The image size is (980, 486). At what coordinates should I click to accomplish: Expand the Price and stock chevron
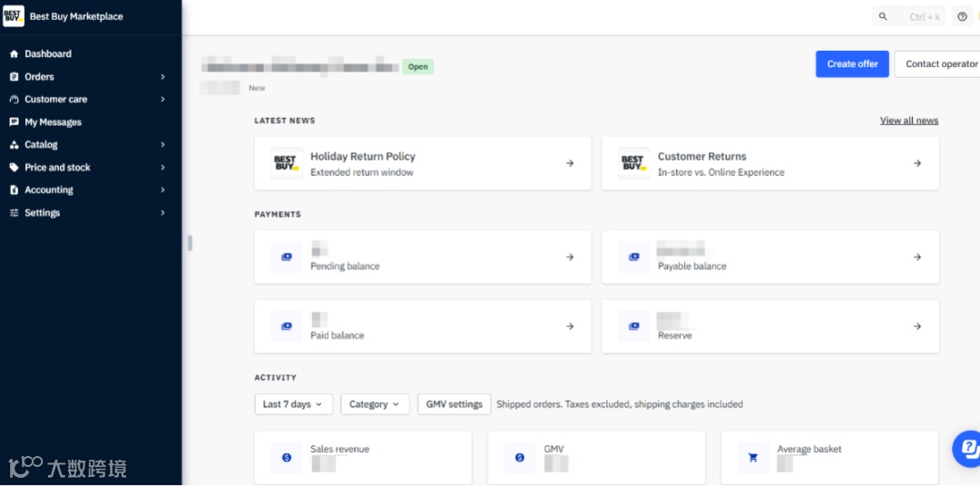point(162,168)
